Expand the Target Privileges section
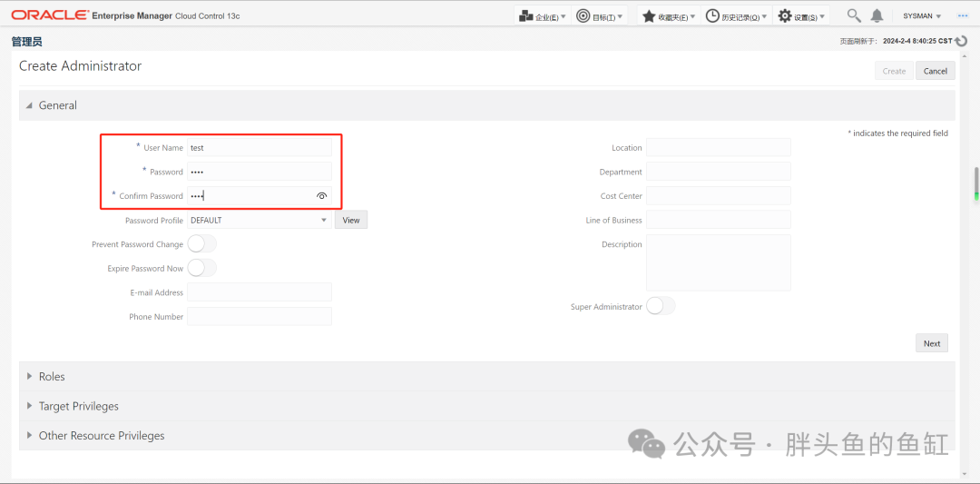This screenshot has height=484, width=980. click(29, 406)
